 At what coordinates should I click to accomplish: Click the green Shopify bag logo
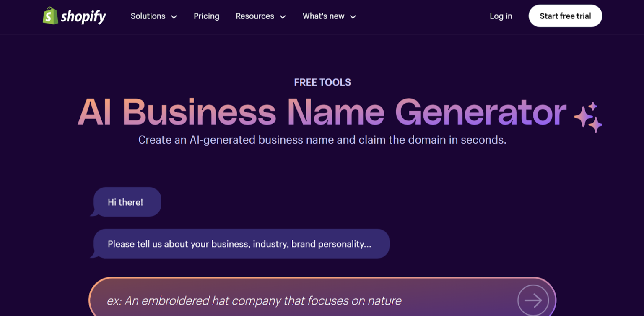[50, 16]
